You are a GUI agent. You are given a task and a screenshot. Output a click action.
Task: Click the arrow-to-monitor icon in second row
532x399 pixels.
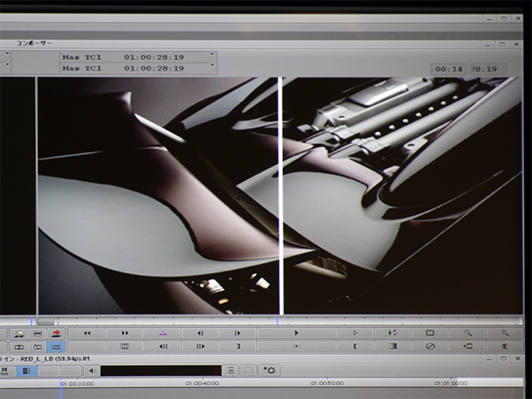click(x=468, y=347)
